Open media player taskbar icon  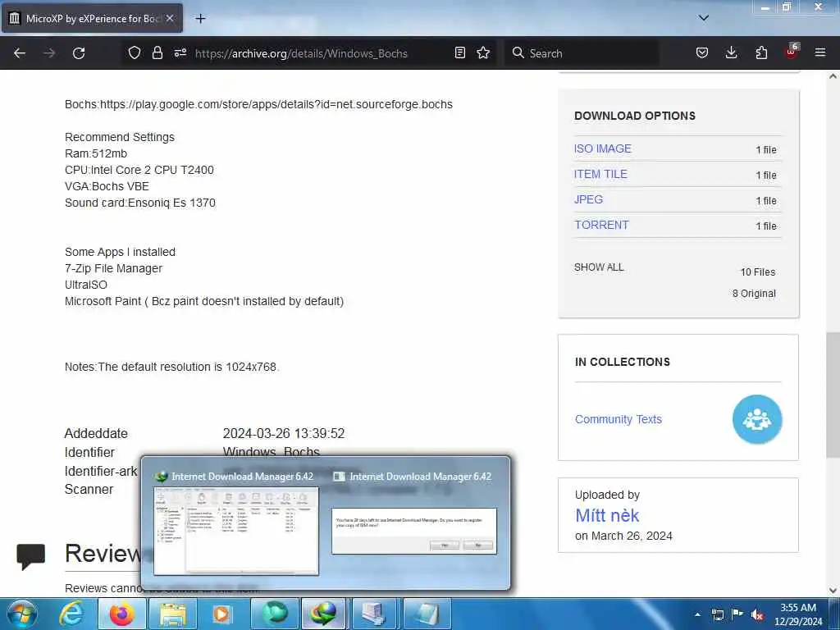coord(221,614)
